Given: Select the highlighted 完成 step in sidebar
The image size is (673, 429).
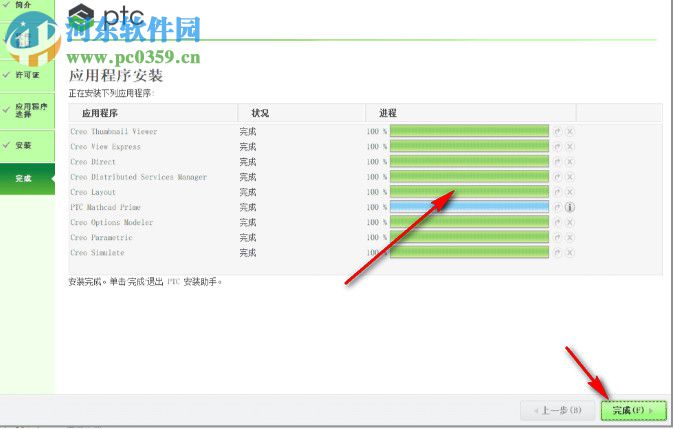Looking at the screenshot, I should [x=27, y=178].
